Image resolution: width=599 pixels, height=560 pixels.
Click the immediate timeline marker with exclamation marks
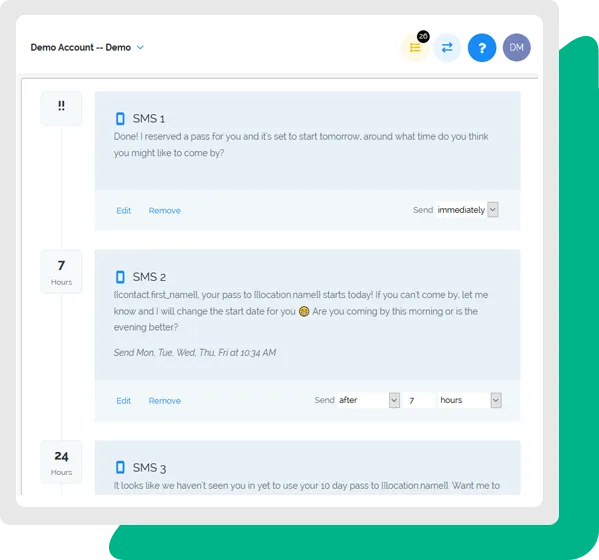click(x=61, y=108)
